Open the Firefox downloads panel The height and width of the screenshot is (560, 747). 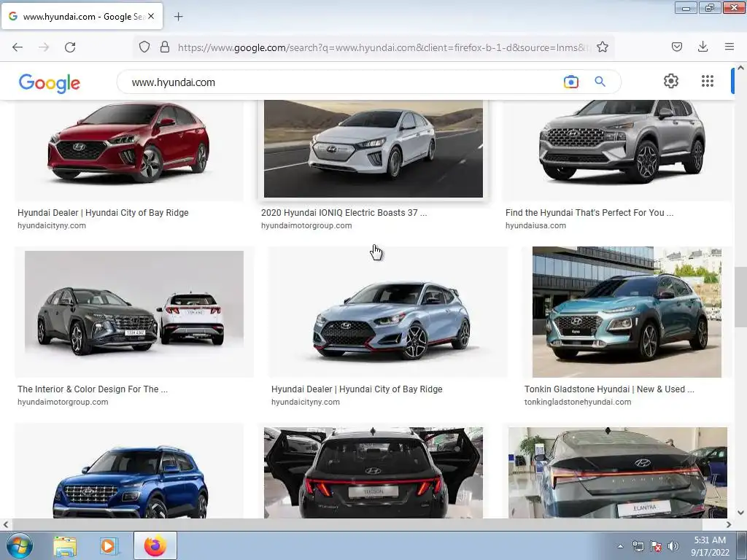[703, 47]
